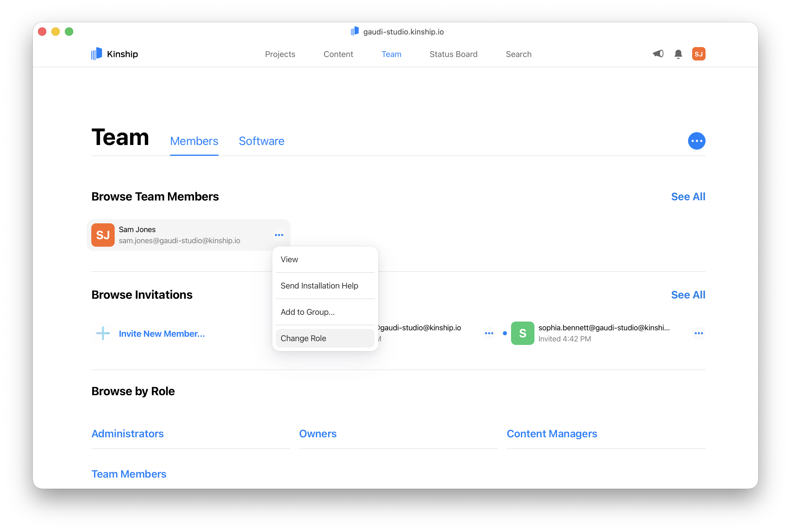
Task: Open the ellipsis menu for the middle invitation
Action: (x=489, y=333)
